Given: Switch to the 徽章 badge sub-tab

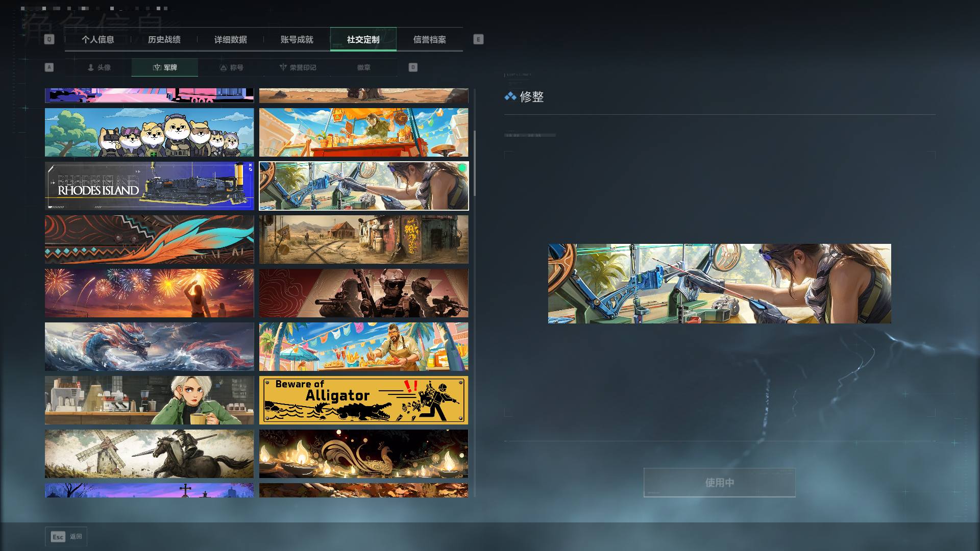Looking at the screenshot, I should click(x=364, y=67).
